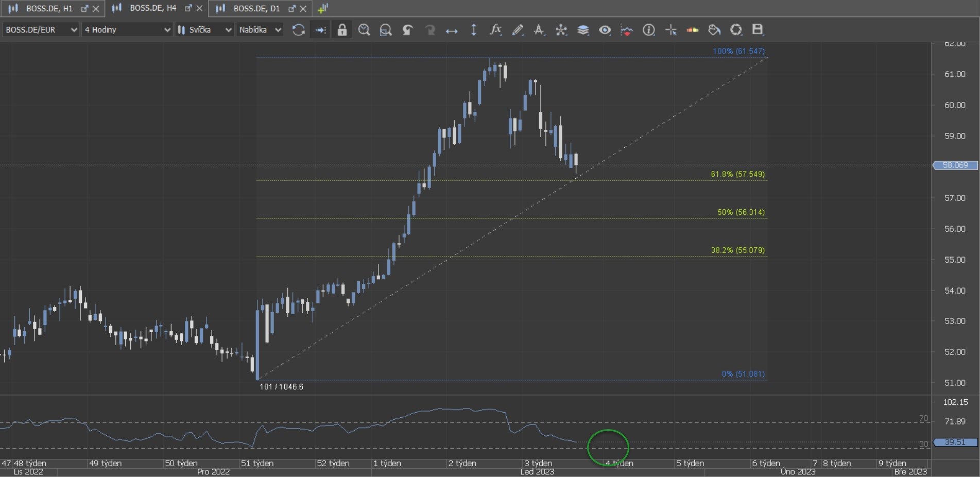The width and height of the screenshot is (980, 477).
Task: Close the BOSS.DE, H1 tab
Action: 96,9
